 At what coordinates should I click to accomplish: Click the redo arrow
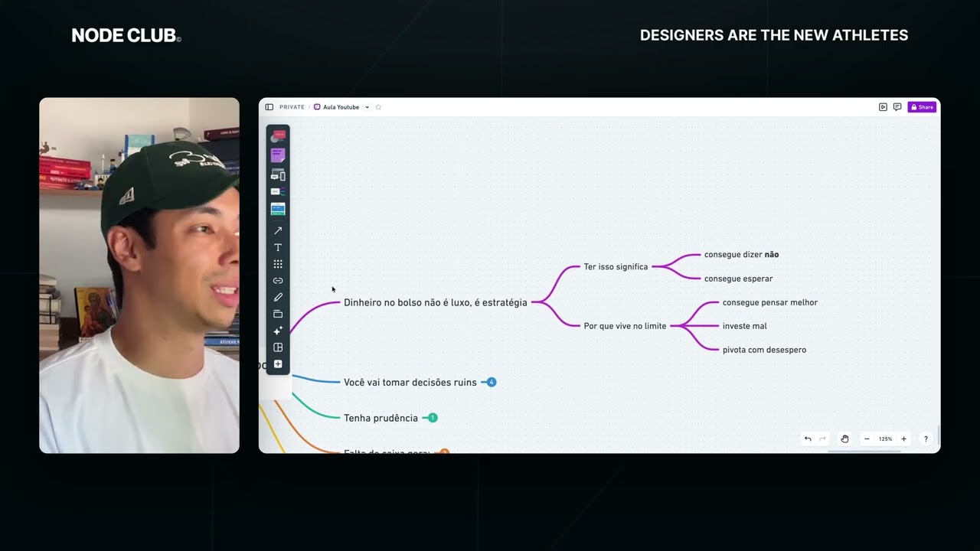click(x=823, y=439)
